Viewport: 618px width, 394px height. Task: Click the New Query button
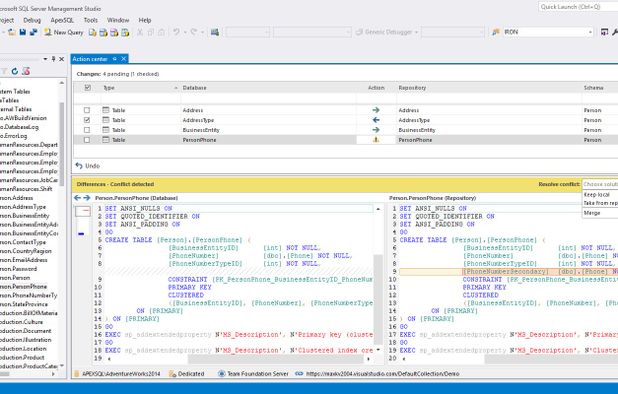pos(63,32)
